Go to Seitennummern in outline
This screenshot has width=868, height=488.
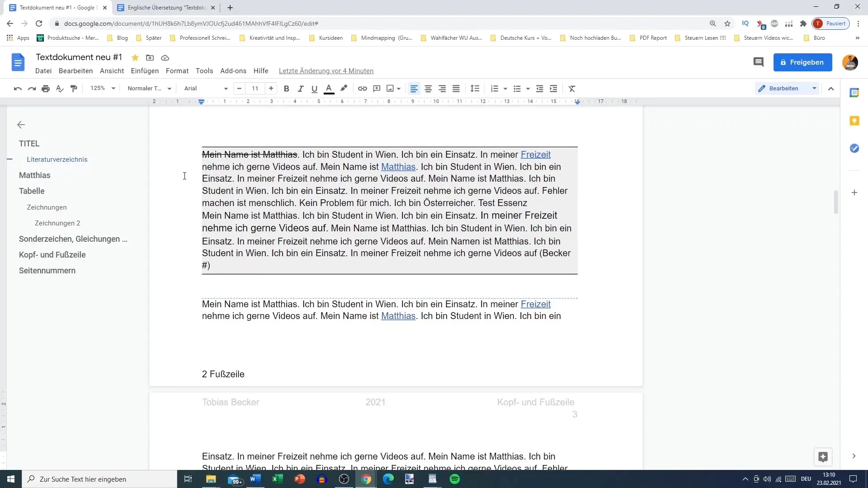[47, 271]
